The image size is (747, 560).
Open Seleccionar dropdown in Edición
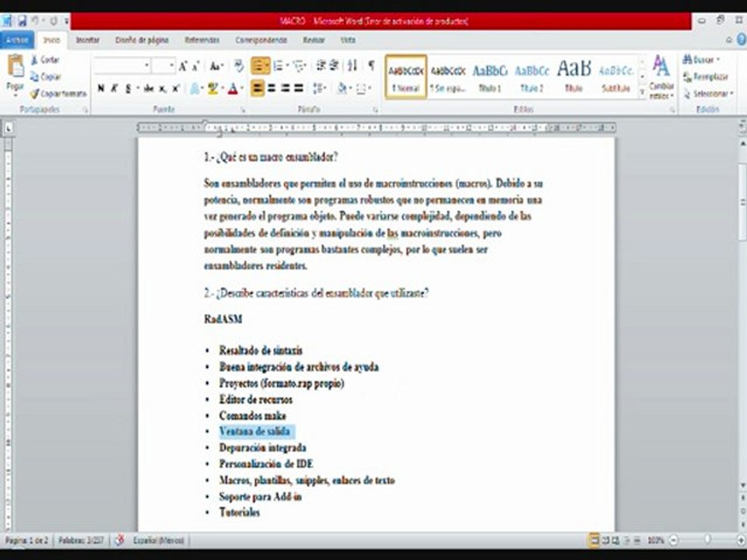708,94
